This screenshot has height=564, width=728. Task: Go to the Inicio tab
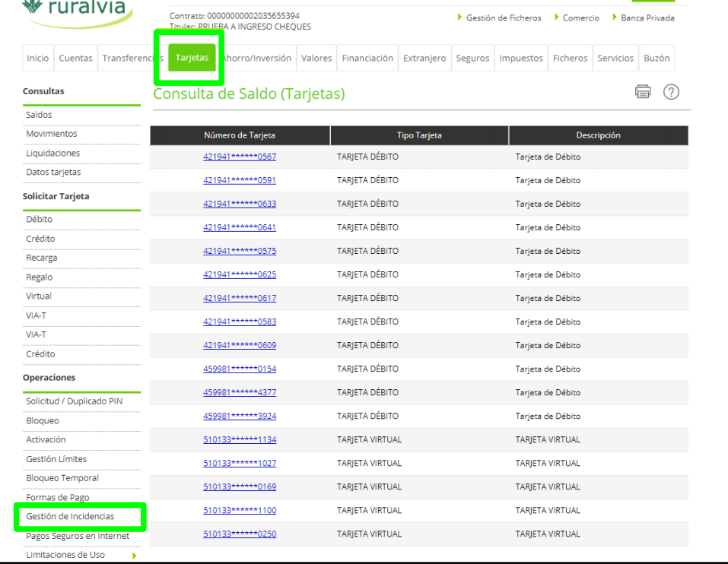(x=37, y=59)
